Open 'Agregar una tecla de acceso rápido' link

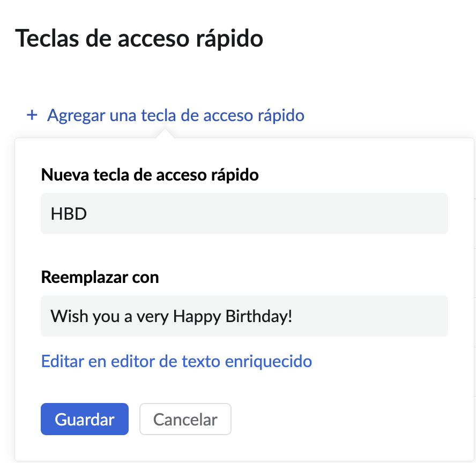175,115
